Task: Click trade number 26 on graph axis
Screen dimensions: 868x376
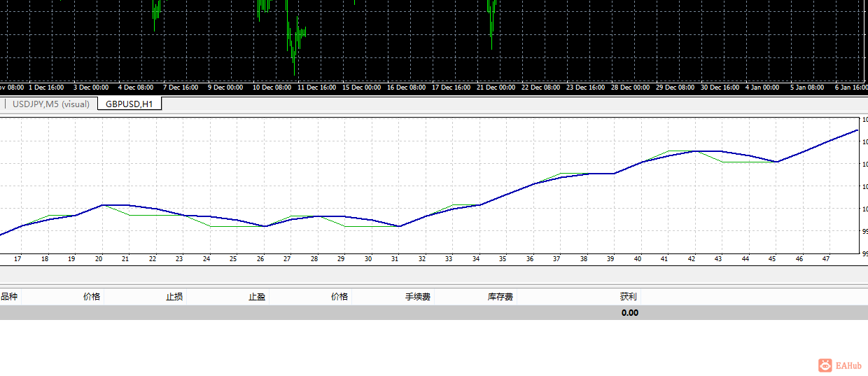Action: pyautogui.click(x=260, y=259)
